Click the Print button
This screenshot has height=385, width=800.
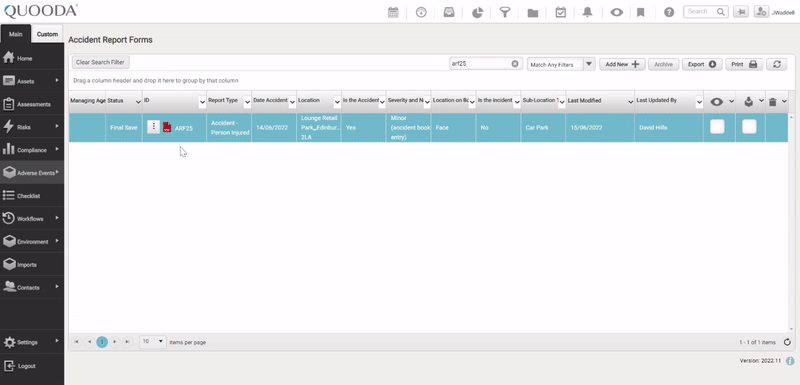(x=744, y=64)
